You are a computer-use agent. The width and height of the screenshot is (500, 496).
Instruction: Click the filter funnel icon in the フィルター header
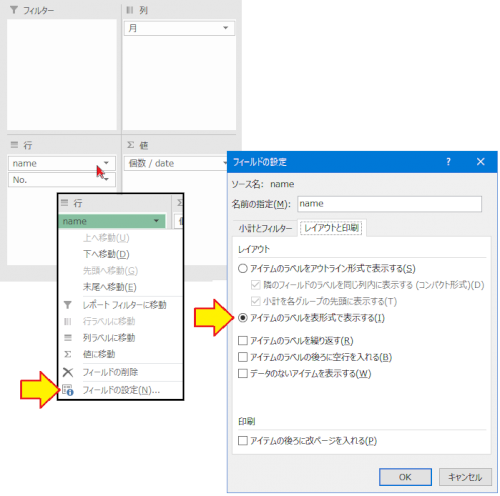point(14,10)
